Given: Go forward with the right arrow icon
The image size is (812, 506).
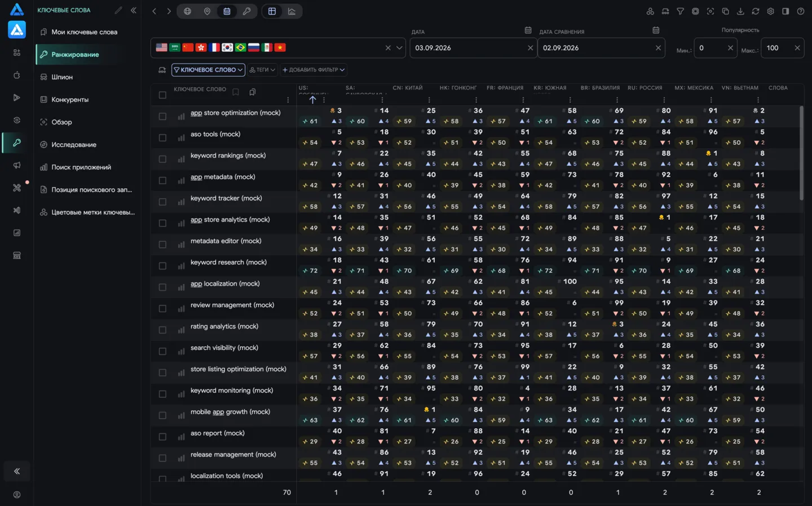Looking at the screenshot, I should tap(169, 11).
